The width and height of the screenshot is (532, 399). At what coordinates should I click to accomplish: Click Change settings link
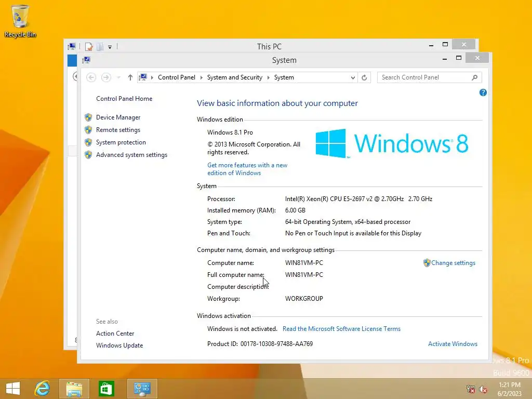pyautogui.click(x=453, y=263)
